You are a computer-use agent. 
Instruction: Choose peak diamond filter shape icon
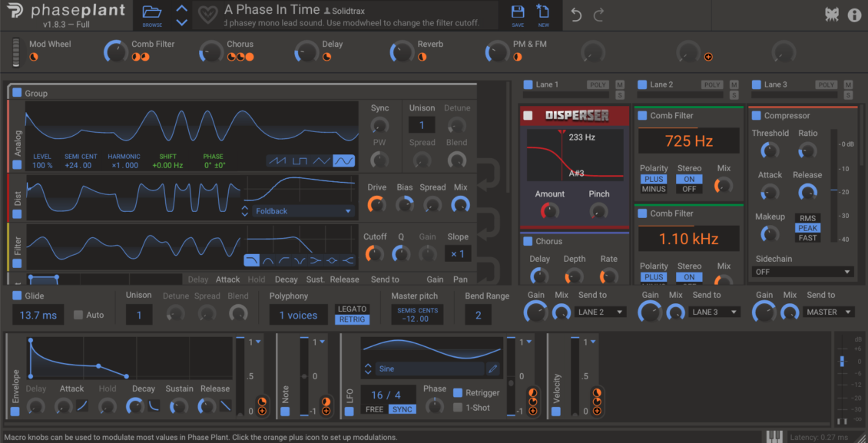(332, 260)
